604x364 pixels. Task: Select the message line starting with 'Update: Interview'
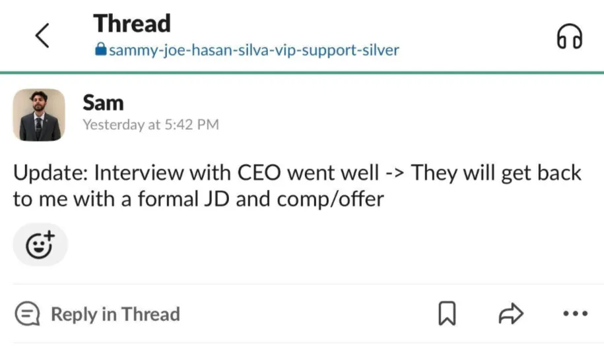click(297, 172)
